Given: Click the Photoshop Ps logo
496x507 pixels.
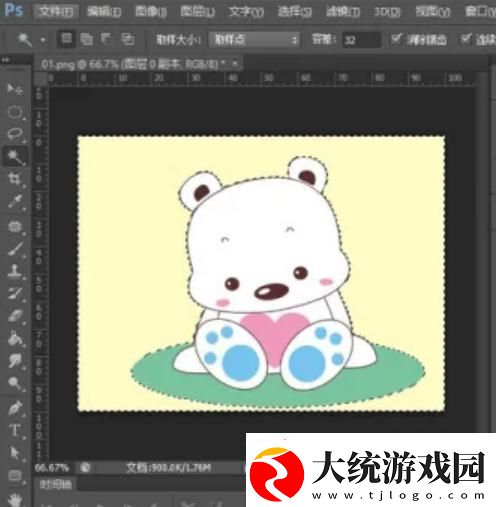Looking at the screenshot, I should pyautogui.click(x=14, y=11).
